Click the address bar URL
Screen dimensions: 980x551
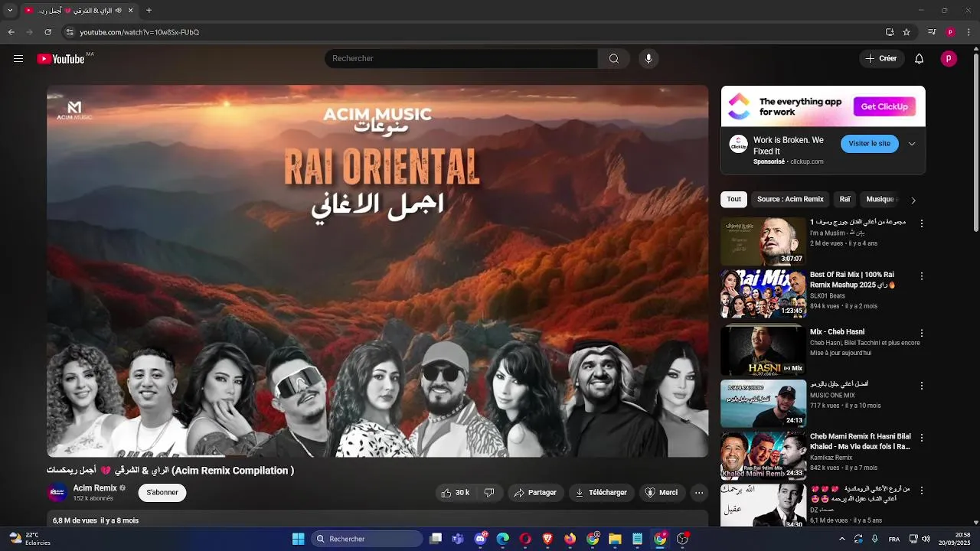coord(139,32)
